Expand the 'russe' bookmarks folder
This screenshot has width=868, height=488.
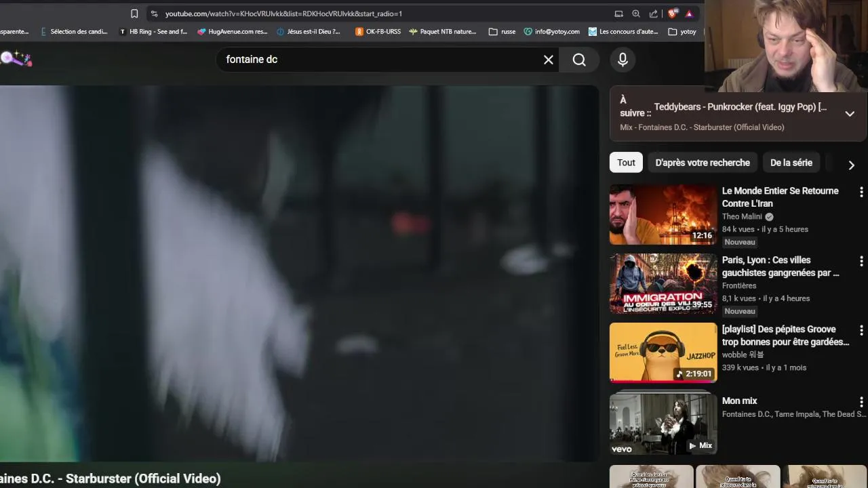[x=502, y=31]
